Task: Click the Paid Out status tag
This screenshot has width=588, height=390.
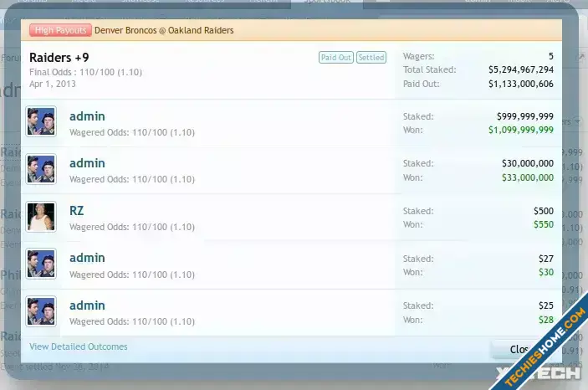Action: [336, 58]
